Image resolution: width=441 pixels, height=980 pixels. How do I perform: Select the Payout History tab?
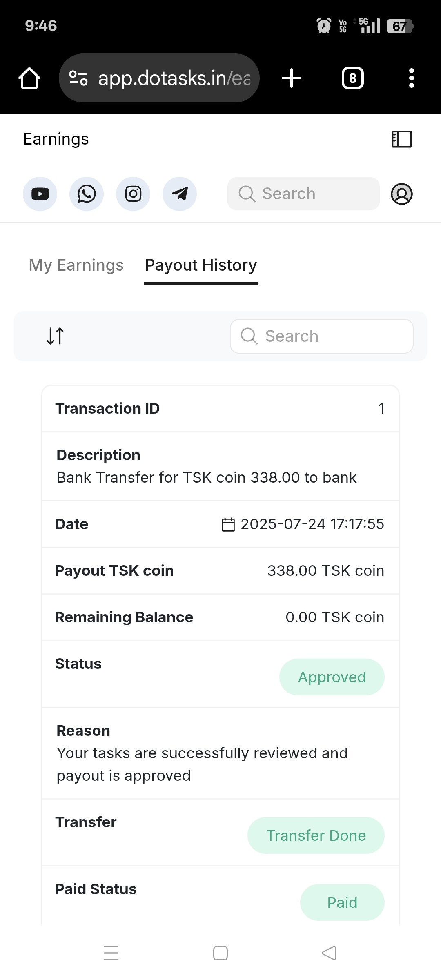[201, 265]
